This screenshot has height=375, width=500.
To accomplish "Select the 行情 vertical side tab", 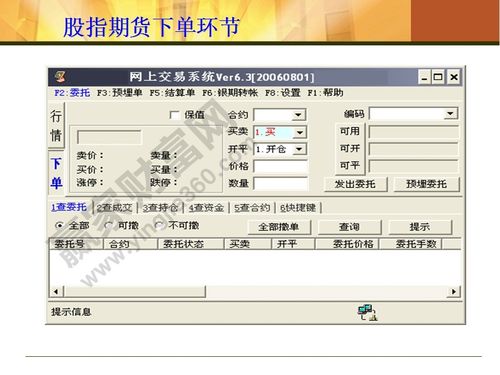I will [x=56, y=126].
